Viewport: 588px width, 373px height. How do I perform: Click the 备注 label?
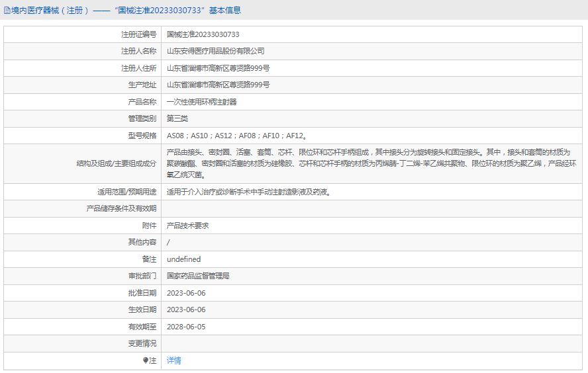(x=149, y=259)
